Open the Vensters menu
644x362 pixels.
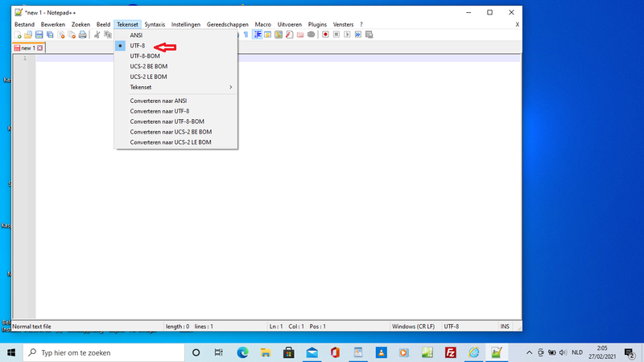click(x=344, y=25)
